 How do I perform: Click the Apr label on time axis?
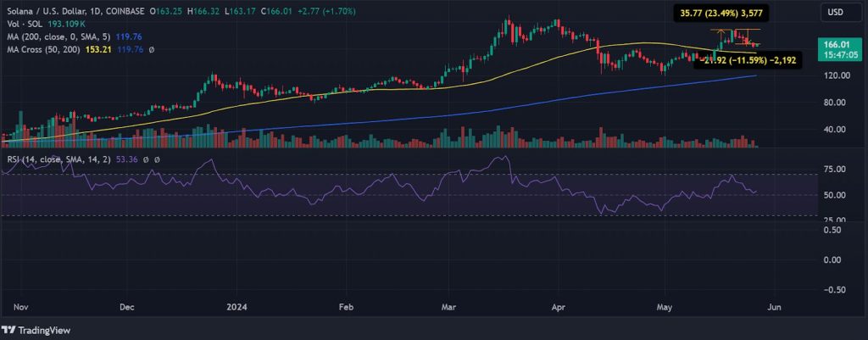[x=557, y=306]
